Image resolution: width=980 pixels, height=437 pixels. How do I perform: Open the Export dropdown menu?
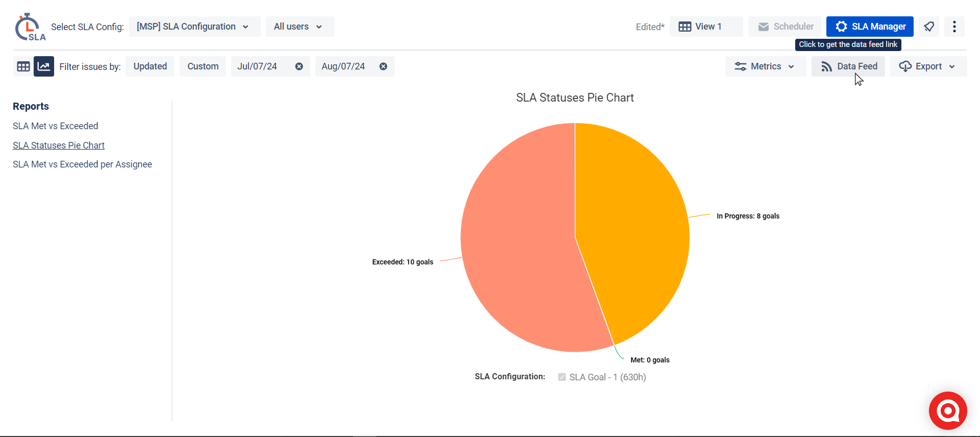[x=927, y=67]
